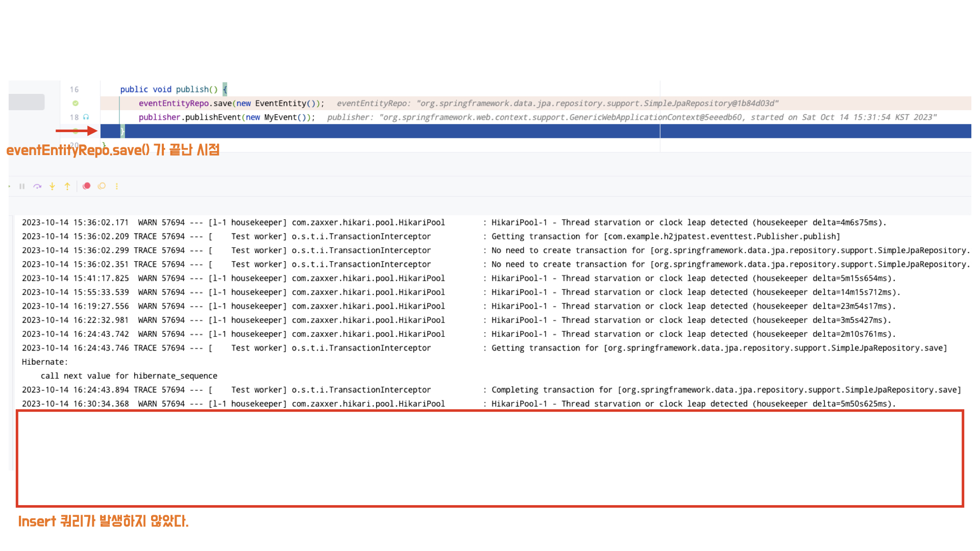Screen dimensions: 980x551
Task: Click the publishEvent method call
Action: (212, 117)
